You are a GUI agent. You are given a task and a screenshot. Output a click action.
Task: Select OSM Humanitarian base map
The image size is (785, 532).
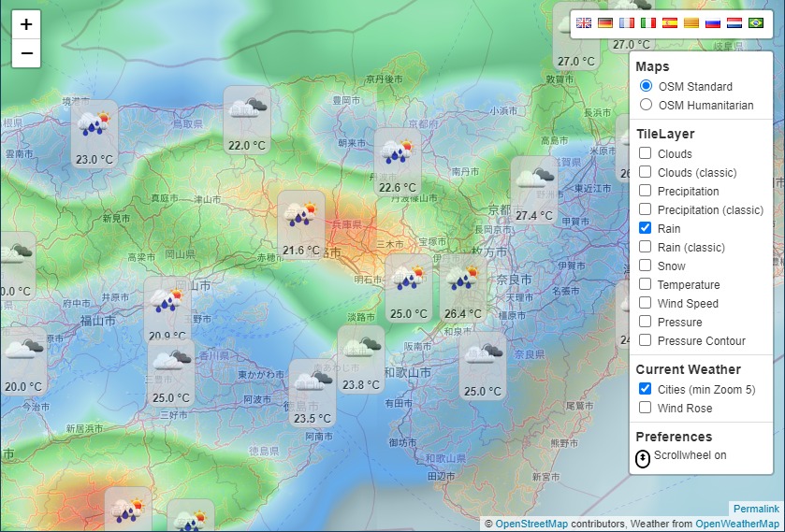point(646,104)
